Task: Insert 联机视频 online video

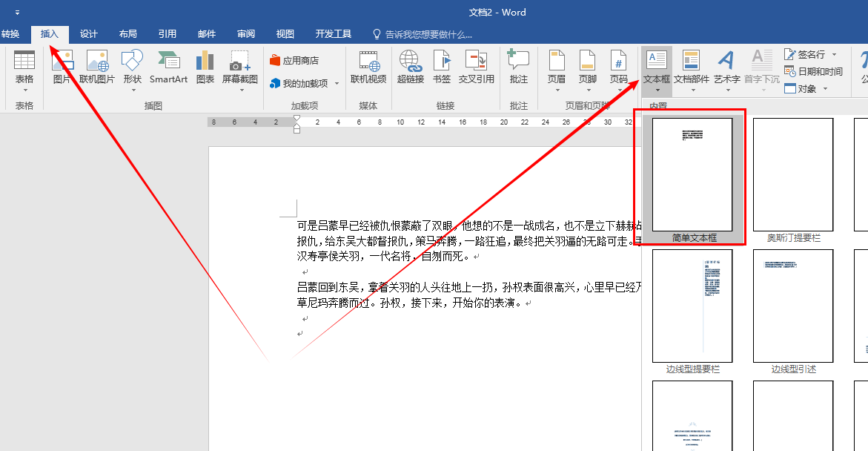Action: point(368,68)
